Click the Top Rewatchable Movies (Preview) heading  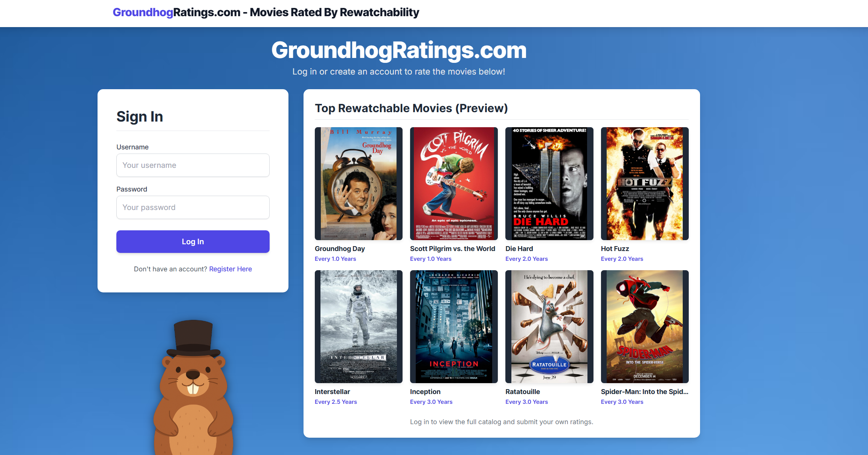pos(411,108)
